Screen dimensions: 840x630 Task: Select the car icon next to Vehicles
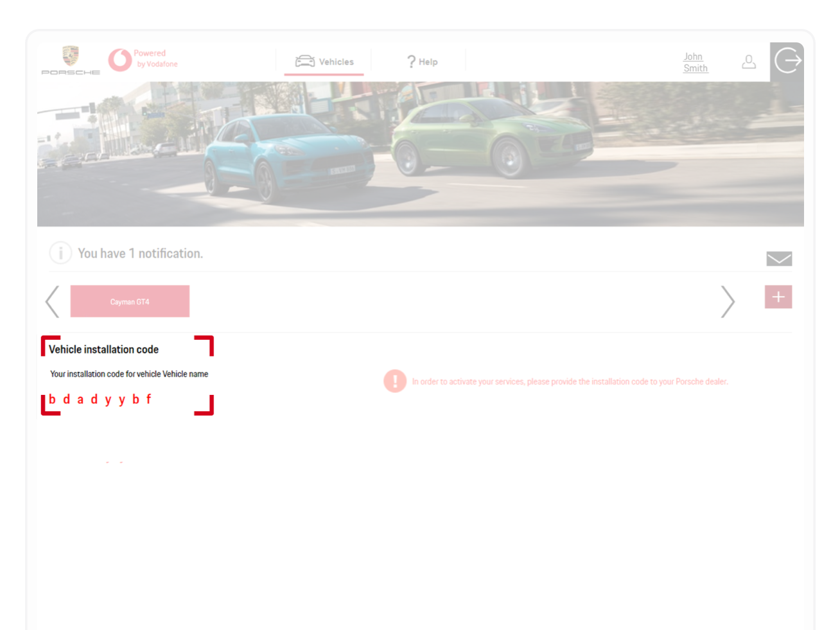click(x=304, y=60)
